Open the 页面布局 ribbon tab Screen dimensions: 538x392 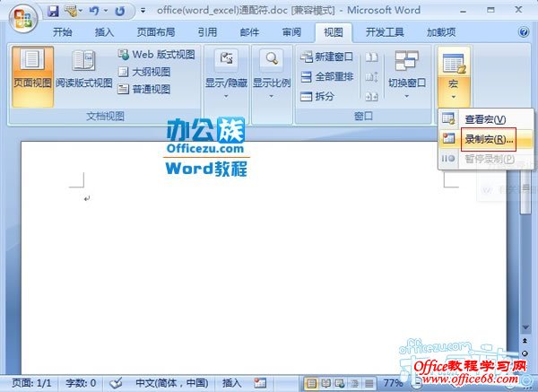coord(156,32)
